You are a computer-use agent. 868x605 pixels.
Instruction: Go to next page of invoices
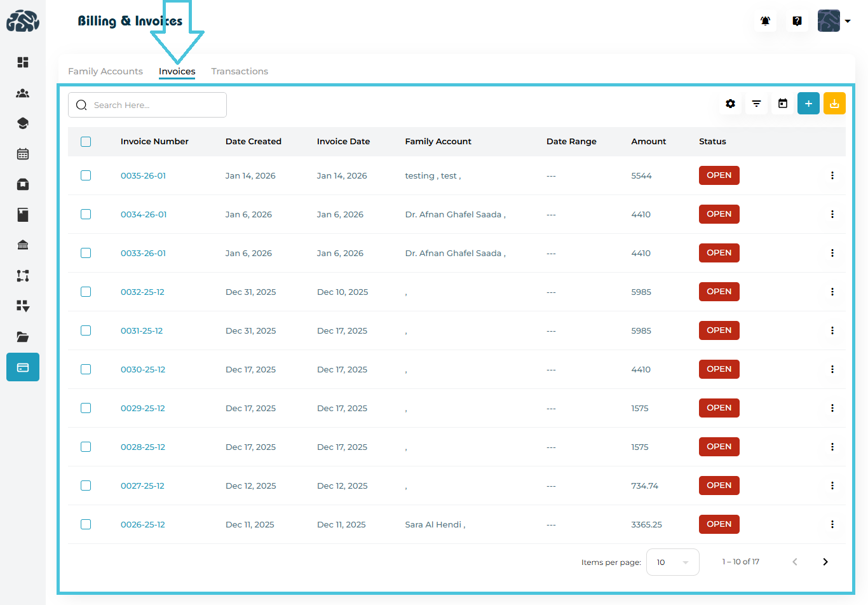(x=825, y=562)
